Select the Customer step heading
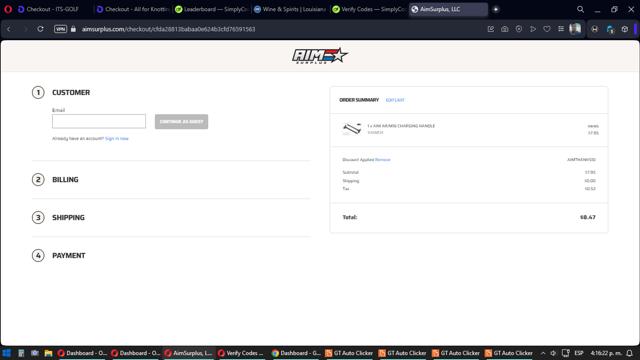The height and width of the screenshot is (360, 640). point(71,93)
